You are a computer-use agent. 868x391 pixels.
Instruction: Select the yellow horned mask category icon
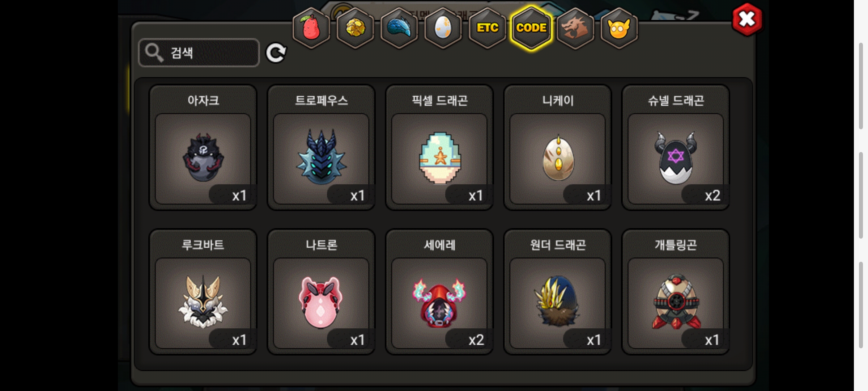[x=619, y=28]
